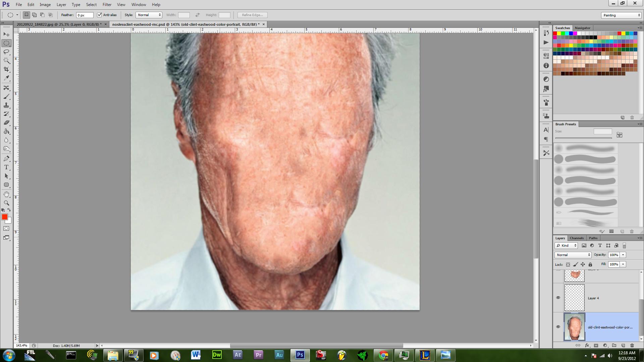The width and height of the screenshot is (644, 362).
Task: Open the marquee Style dropdown
Action: coord(149,15)
